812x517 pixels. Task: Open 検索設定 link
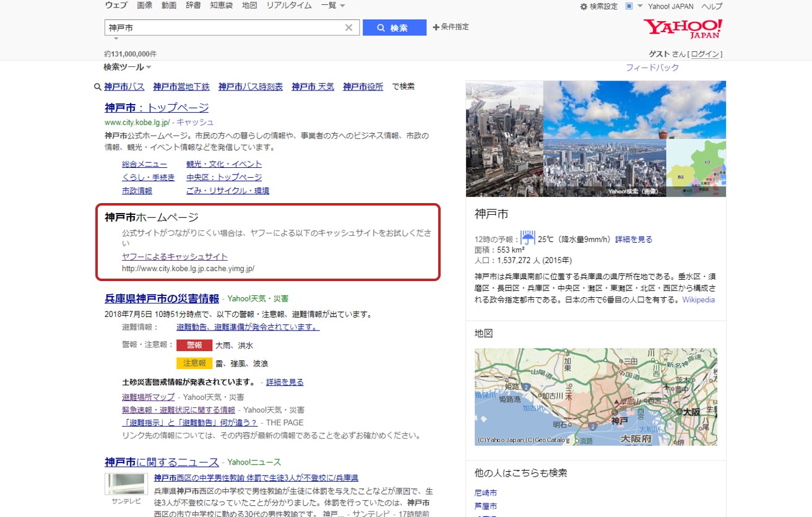point(603,6)
